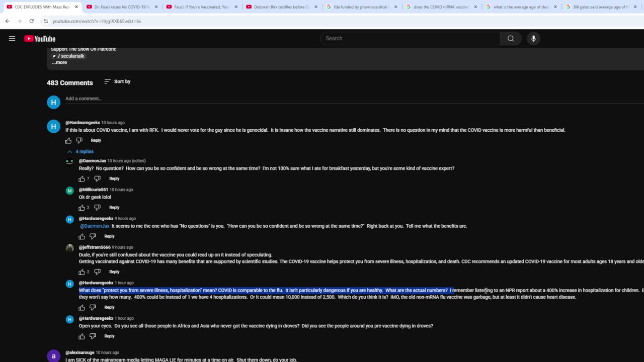644x362 pixels.
Task: Close the 'CDC EXPLODES' browser tab
Action: click(x=76, y=7)
